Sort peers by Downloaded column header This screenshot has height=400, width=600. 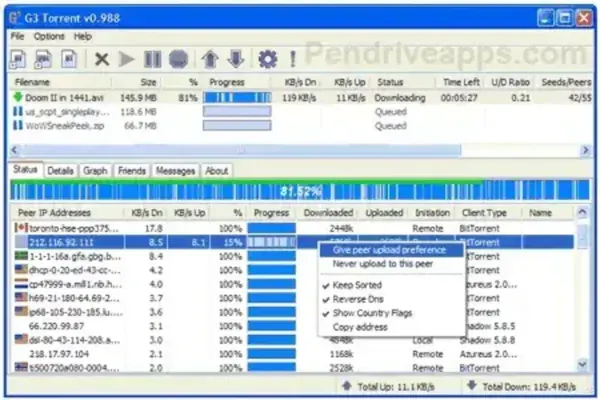tap(328, 213)
